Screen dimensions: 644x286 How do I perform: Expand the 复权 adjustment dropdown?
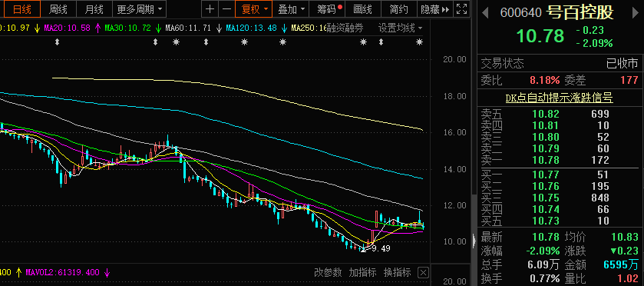pyautogui.click(x=254, y=9)
